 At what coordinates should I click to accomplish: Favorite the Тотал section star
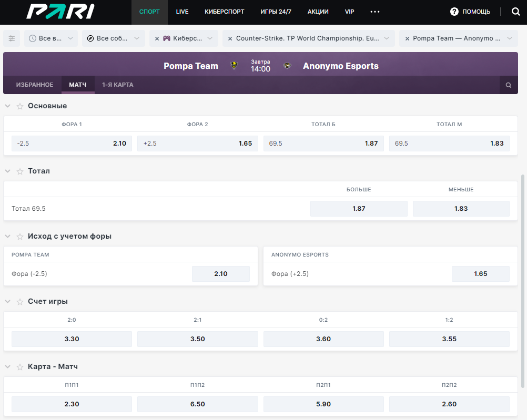click(x=20, y=171)
